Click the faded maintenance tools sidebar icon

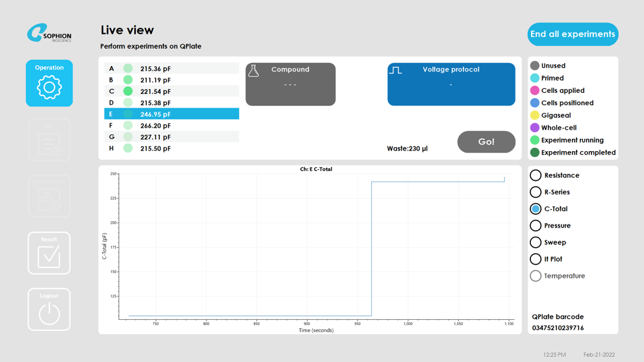[49, 197]
